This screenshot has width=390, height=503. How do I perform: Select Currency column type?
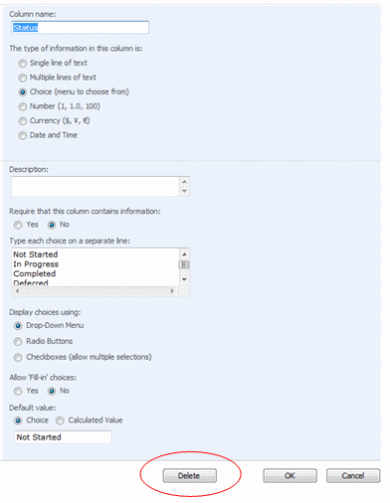(23, 121)
